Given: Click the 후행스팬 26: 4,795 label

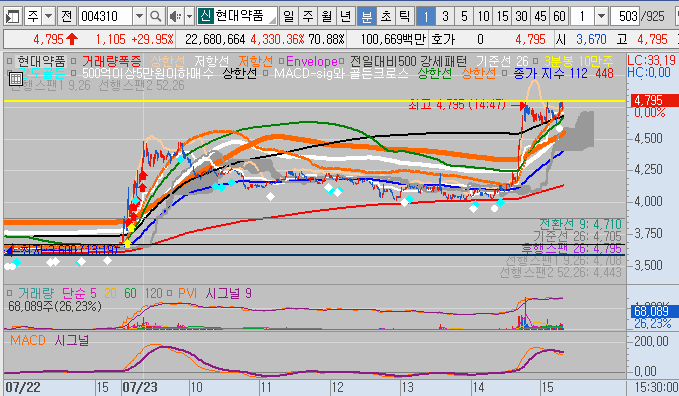Looking at the screenshot, I should point(572,248).
